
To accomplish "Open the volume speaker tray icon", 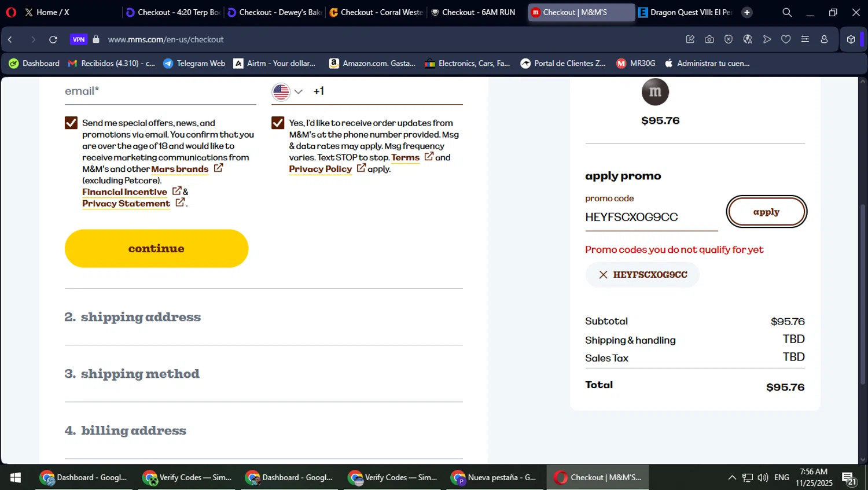I will tap(763, 477).
